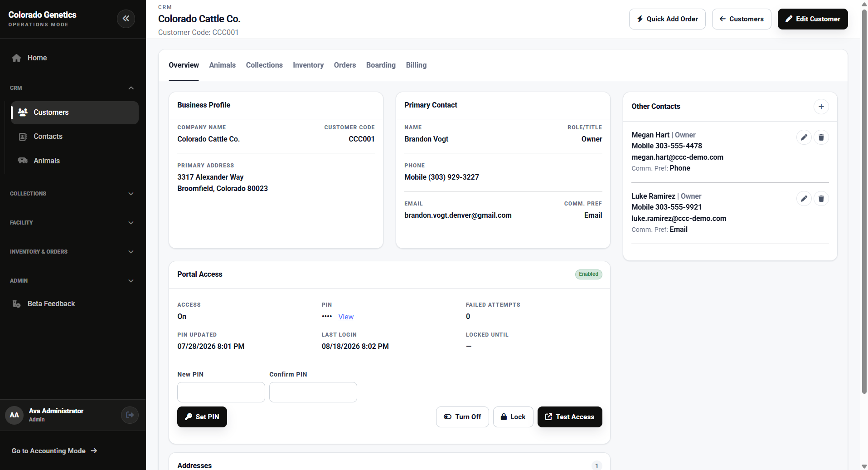This screenshot has width=868, height=470.
Task: Click the Addresses count badge
Action: point(596,466)
